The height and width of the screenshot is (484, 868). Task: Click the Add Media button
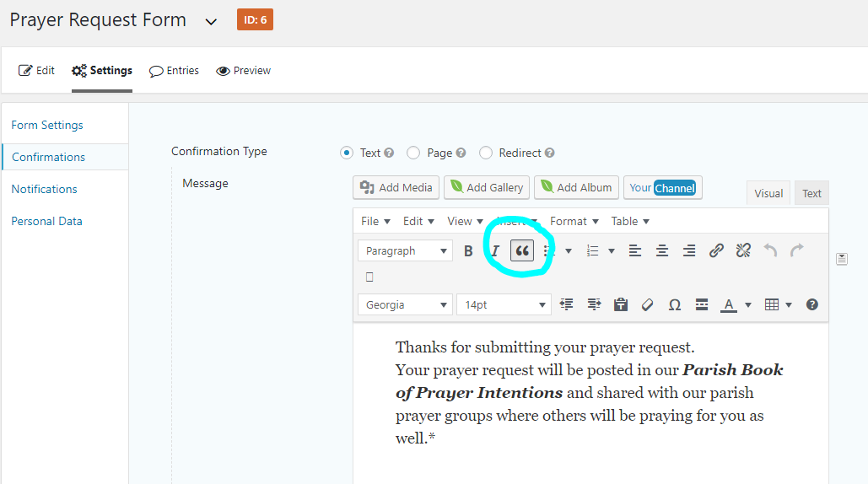click(x=396, y=187)
